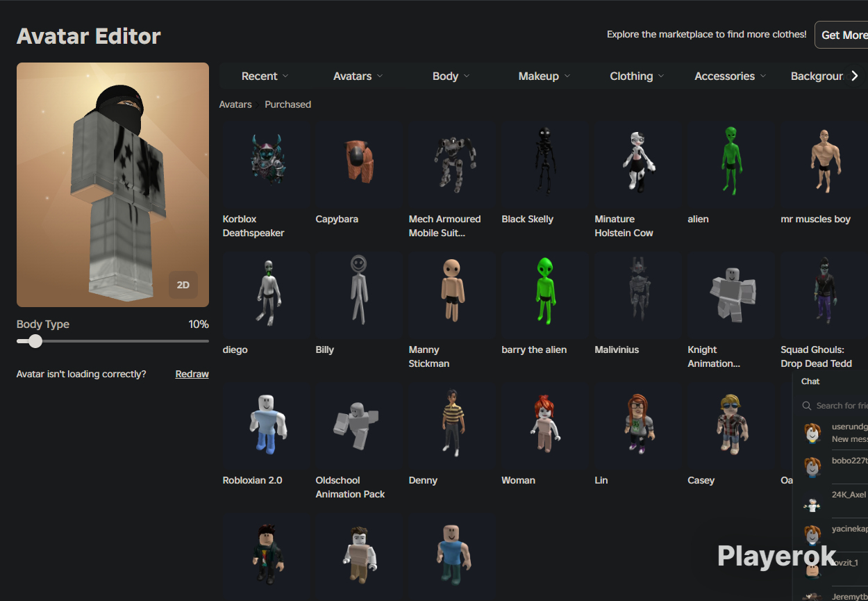The image size is (868, 601).
Task: Show more categories with right arrow
Action: coord(855,76)
